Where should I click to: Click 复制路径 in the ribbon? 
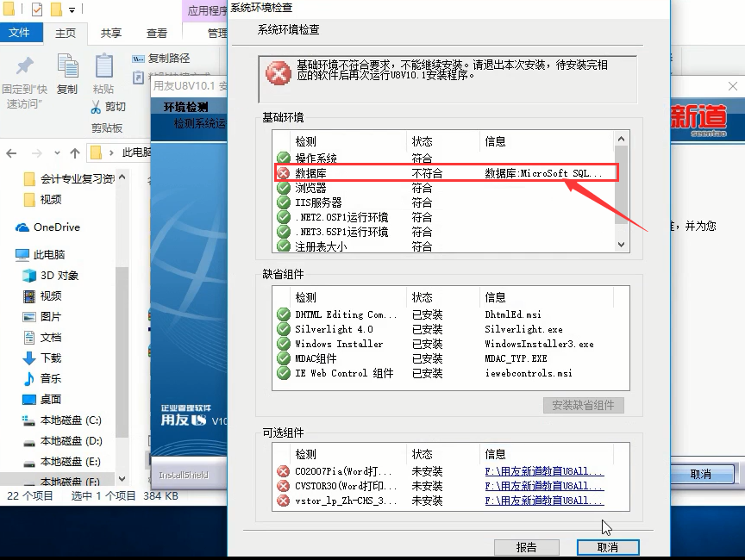pos(161,59)
